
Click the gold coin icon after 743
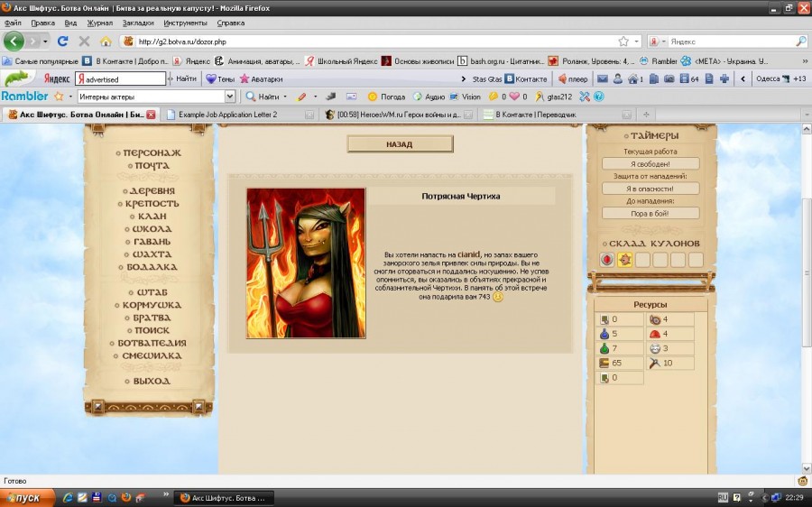pos(497,297)
